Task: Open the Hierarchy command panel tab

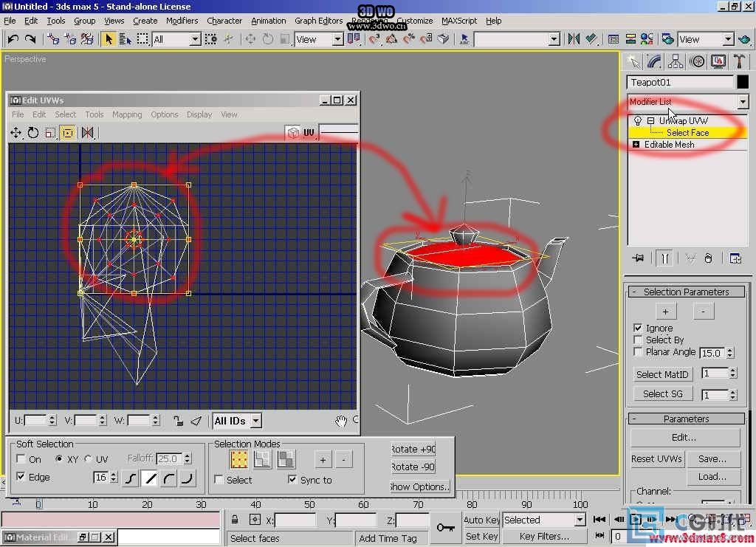Action: coord(676,62)
